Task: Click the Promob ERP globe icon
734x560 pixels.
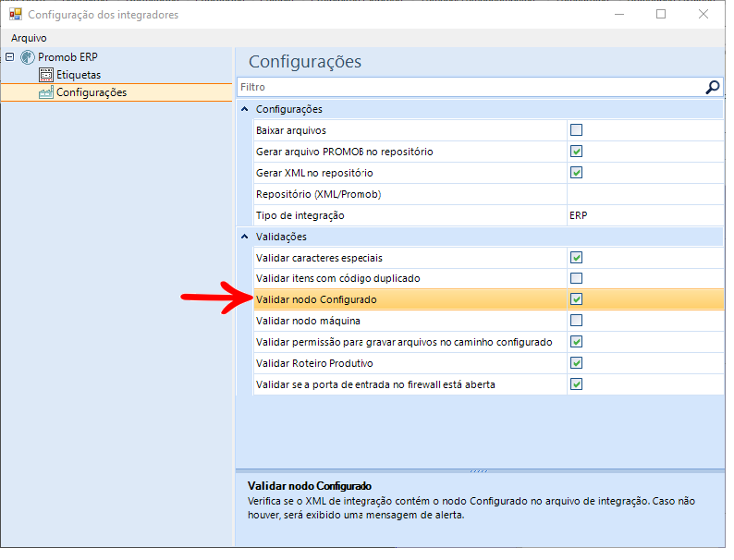Action: (28, 57)
